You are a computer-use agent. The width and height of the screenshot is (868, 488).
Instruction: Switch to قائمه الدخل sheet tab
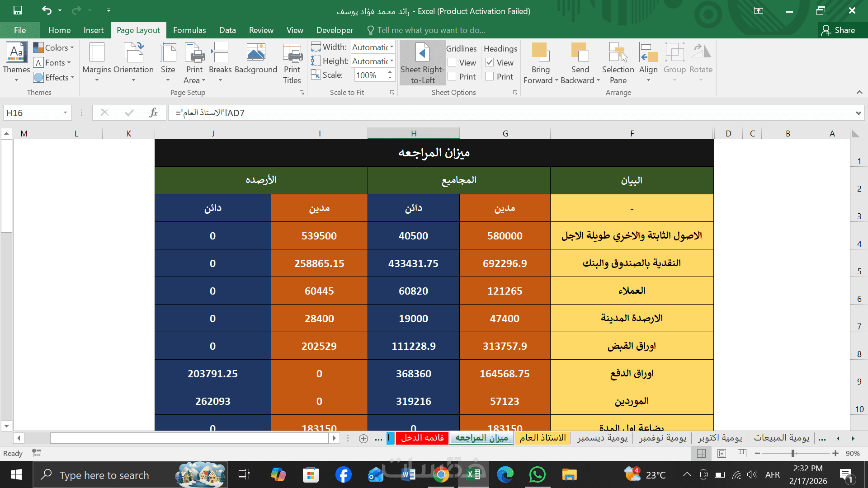point(422,438)
